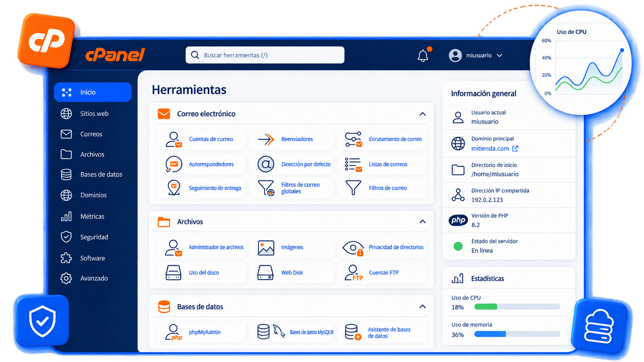The image size is (644, 362).
Task: Open the mitienda.com domain link
Action: [490, 148]
